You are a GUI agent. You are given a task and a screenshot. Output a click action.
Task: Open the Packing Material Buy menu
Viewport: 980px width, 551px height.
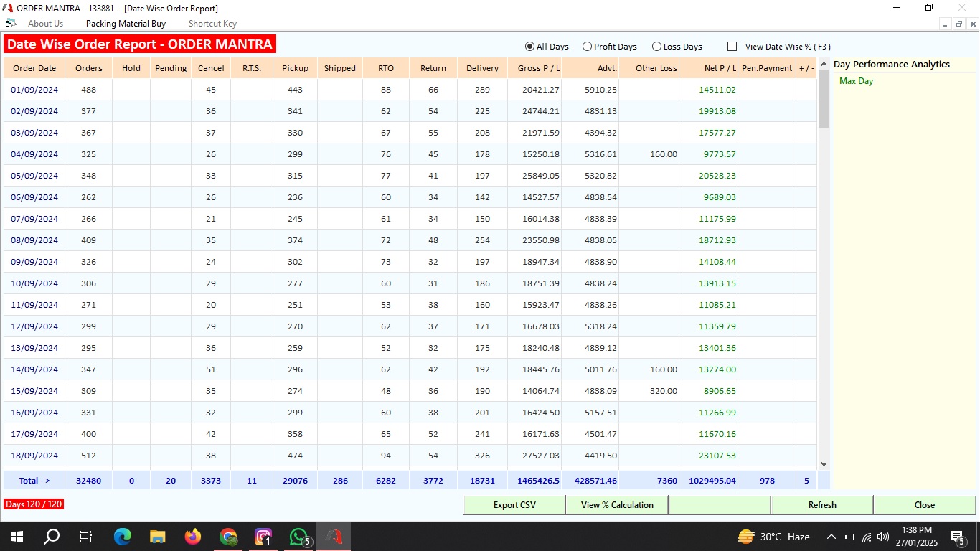click(x=126, y=24)
